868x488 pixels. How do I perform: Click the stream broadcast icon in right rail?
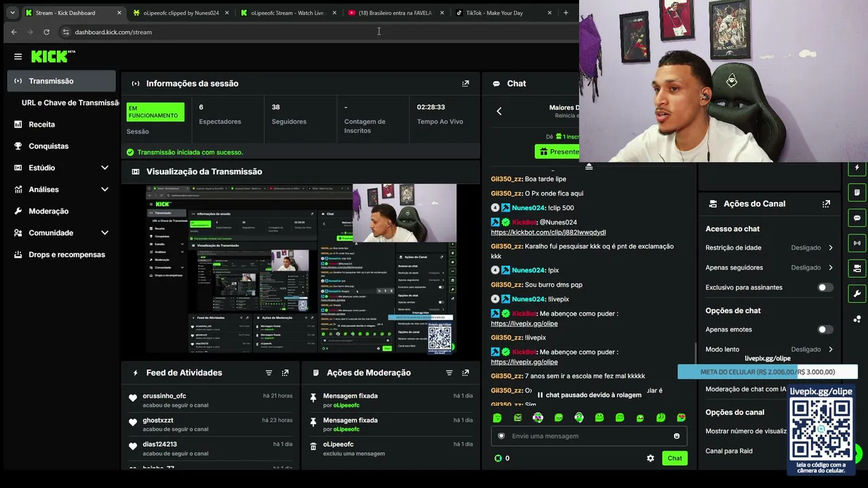[x=857, y=243]
